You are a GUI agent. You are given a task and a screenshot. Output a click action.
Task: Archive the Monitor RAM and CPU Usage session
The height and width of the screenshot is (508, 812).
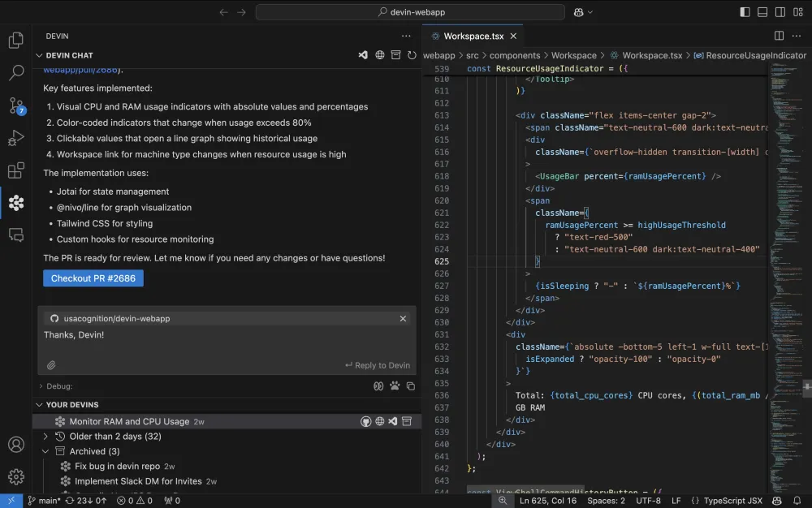(x=407, y=421)
